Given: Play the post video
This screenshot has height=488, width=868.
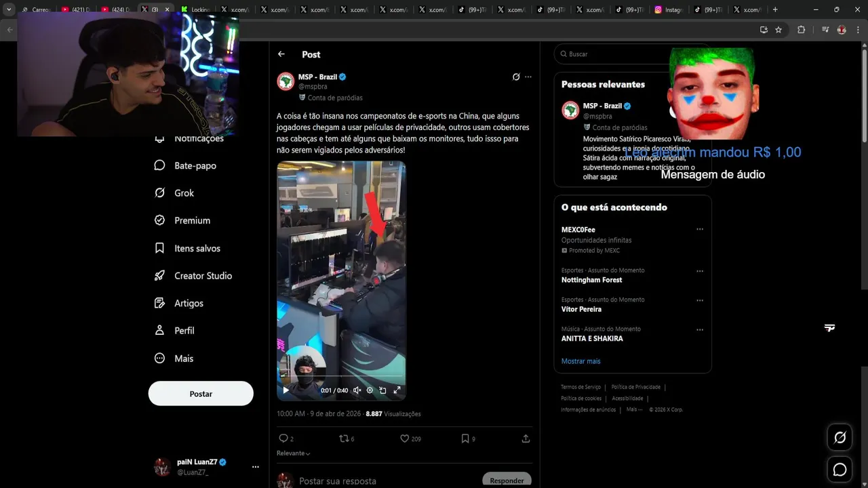Looking at the screenshot, I should click(285, 390).
